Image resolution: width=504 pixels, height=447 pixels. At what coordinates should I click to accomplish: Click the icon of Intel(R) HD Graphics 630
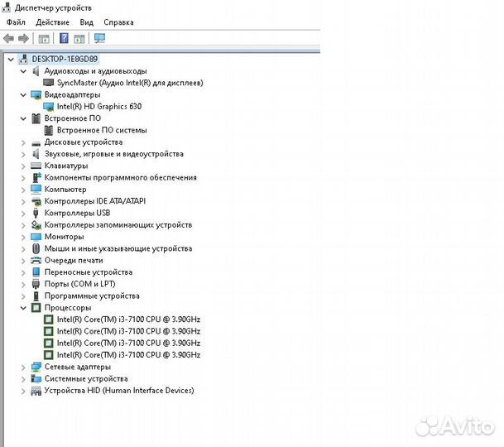click(48, 107)
